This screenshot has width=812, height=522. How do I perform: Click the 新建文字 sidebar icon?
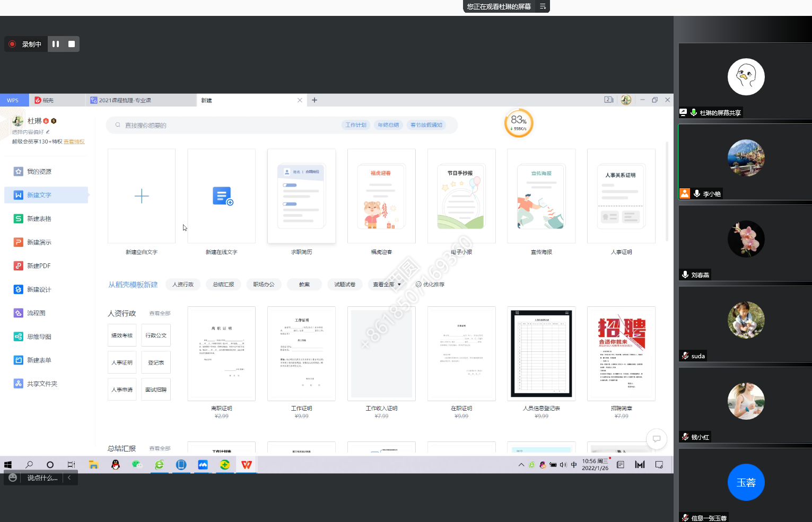pos(18,195)
